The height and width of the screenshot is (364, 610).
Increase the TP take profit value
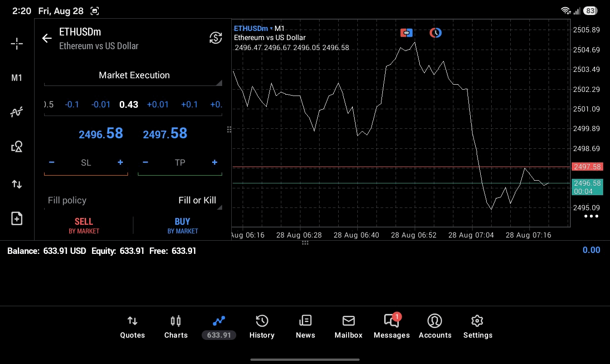tap(214, 162)
